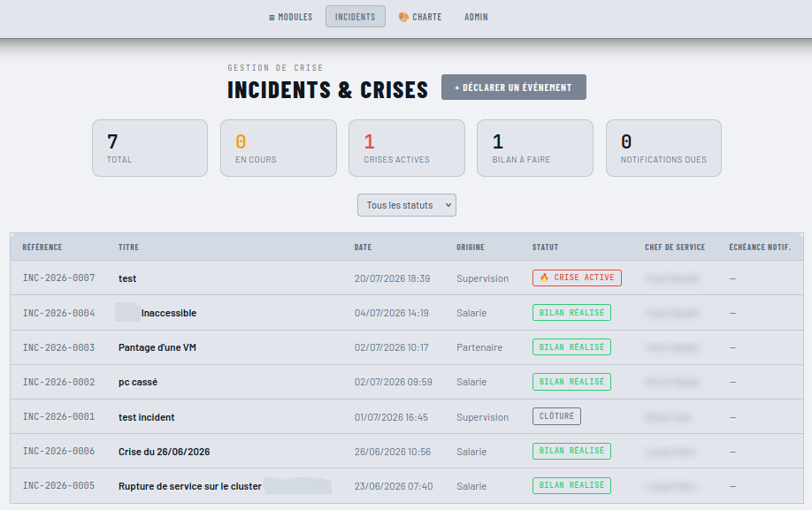This screenshot has width=812, height=510.
Task: Click the Statut column header
Action: click(x=545, y=247)
